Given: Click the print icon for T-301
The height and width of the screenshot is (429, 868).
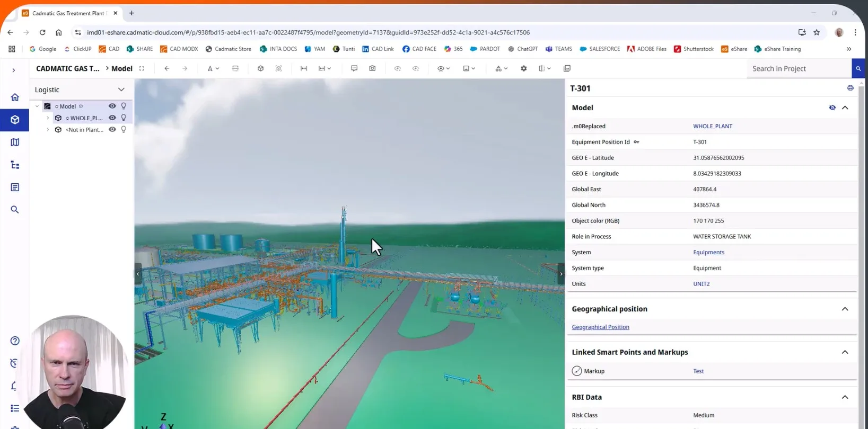Looking at the screenshot, I should point(850,88).
